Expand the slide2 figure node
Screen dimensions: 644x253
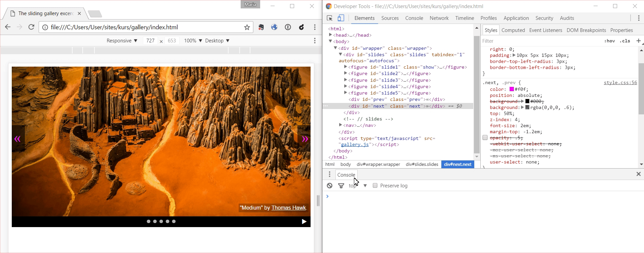[346, 74]
